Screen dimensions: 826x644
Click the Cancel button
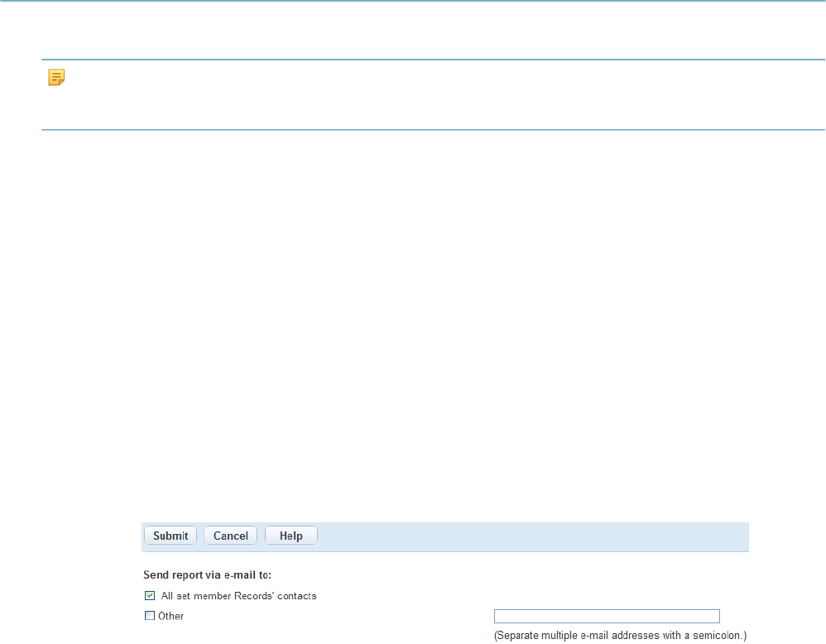pos(230,536)
